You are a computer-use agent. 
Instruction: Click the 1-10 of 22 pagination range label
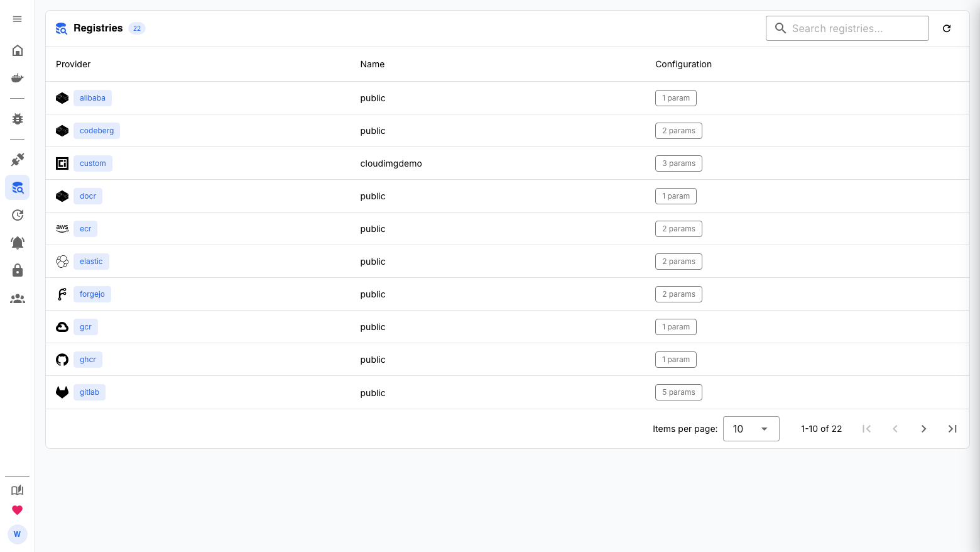(821, 429)
